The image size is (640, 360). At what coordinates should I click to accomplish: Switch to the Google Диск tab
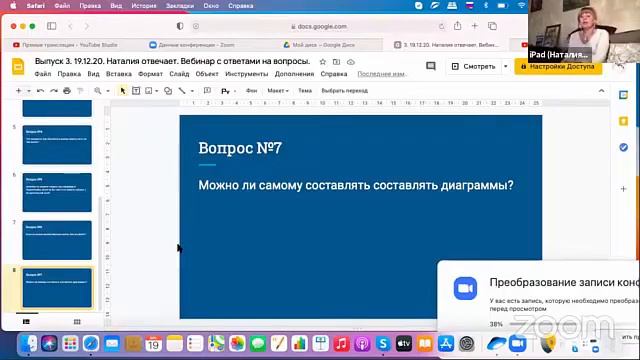click(320, 45)
